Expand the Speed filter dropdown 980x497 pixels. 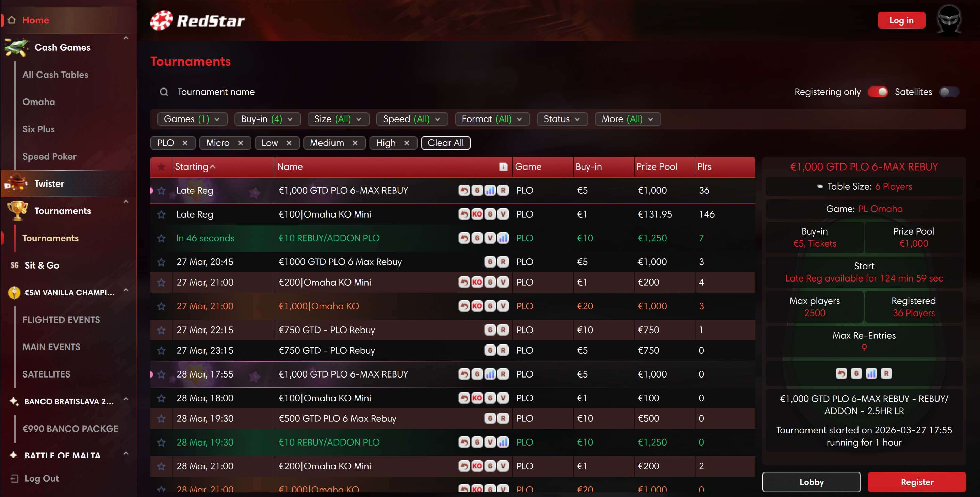(x=412, y=119)
